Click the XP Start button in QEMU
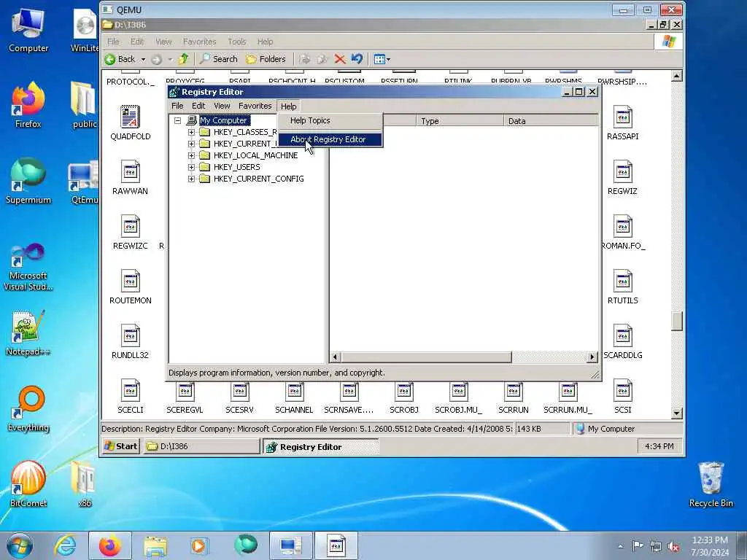The height and width of the screenshot is (560, 747). [x=121, y=446]
